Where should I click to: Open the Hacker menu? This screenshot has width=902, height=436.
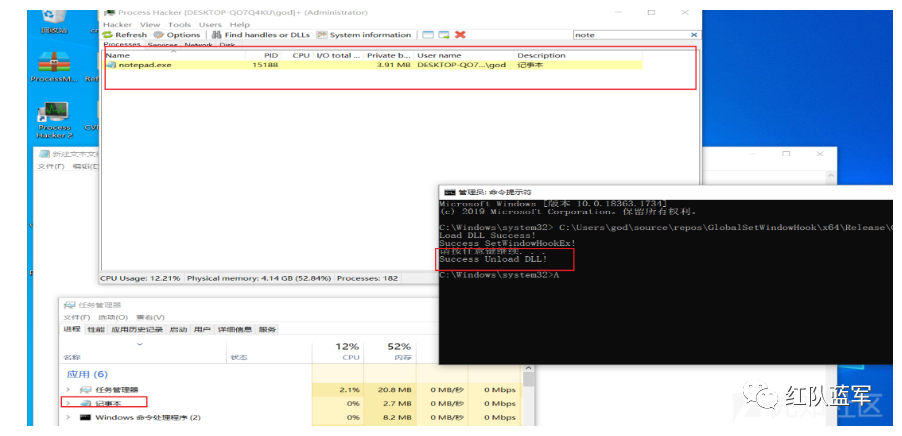(x=117, y=25)
